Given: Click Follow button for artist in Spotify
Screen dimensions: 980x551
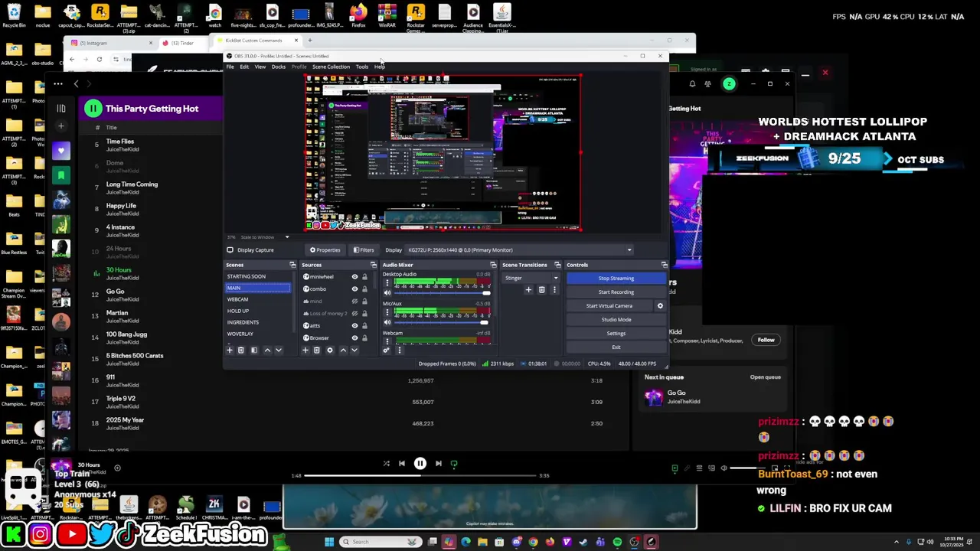Looking at the screenshot, I should click(766, 340).
